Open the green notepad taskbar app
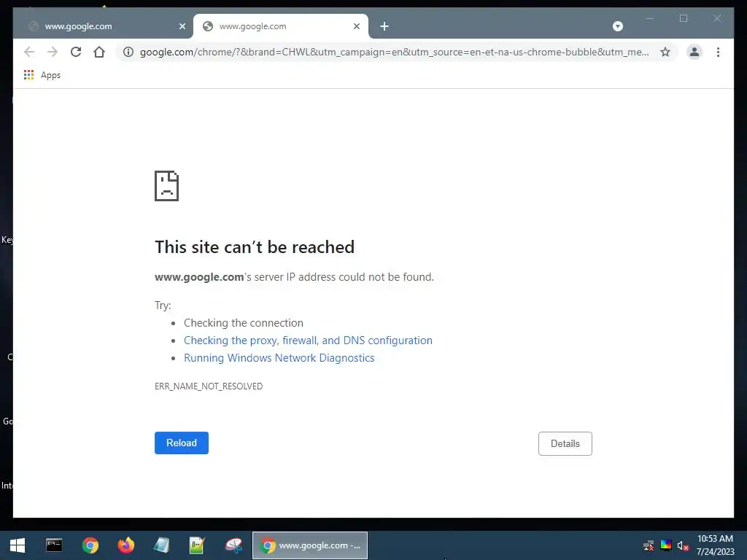Screen dimensions: 747x560 pyautogui.click(x=197, y=545)
